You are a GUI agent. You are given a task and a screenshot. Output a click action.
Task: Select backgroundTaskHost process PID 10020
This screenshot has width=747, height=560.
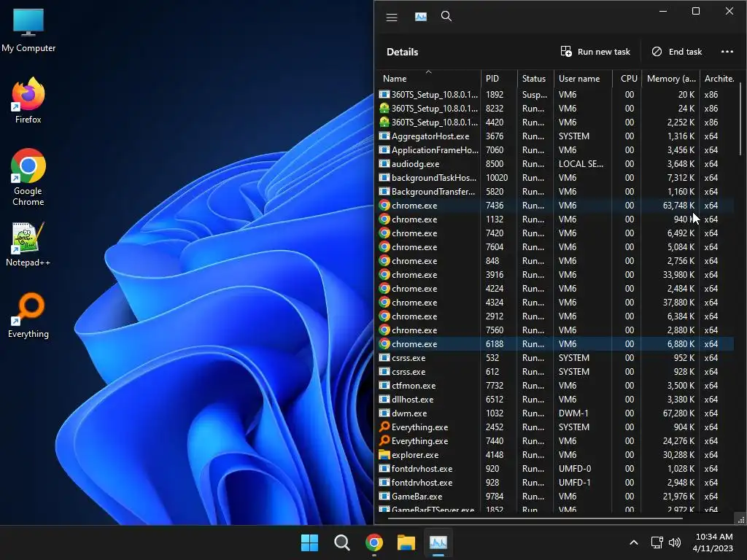point(555,177)
